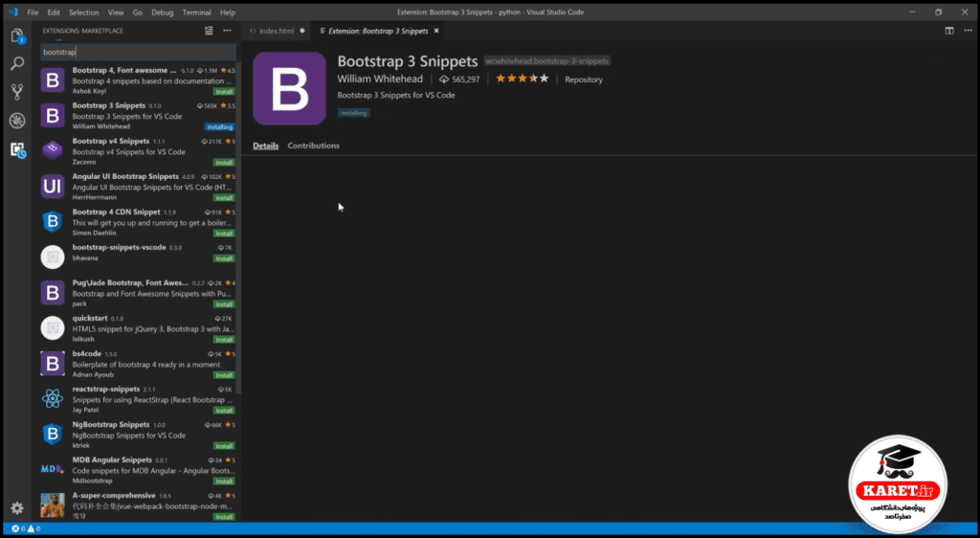Open the Manage gear icon

17,508
